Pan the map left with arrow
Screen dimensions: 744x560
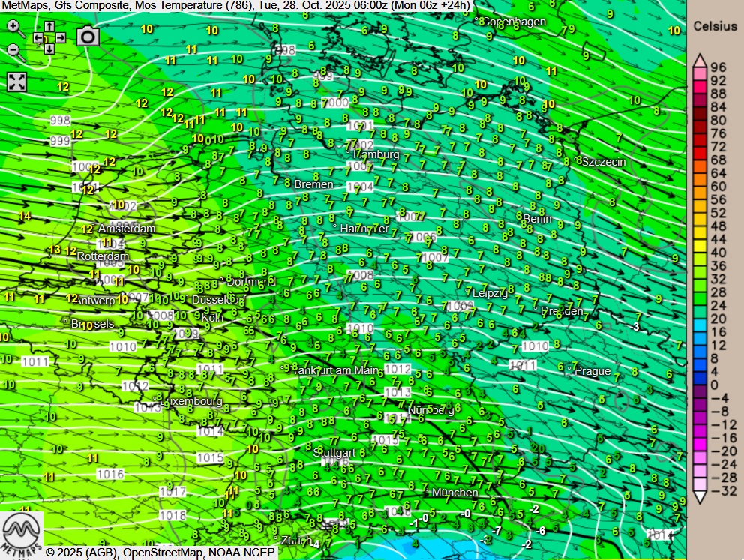37,37
